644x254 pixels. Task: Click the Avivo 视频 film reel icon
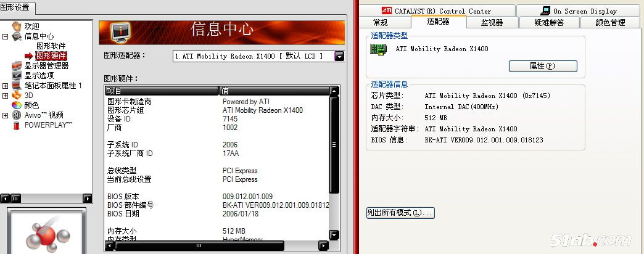coord(17,115)
